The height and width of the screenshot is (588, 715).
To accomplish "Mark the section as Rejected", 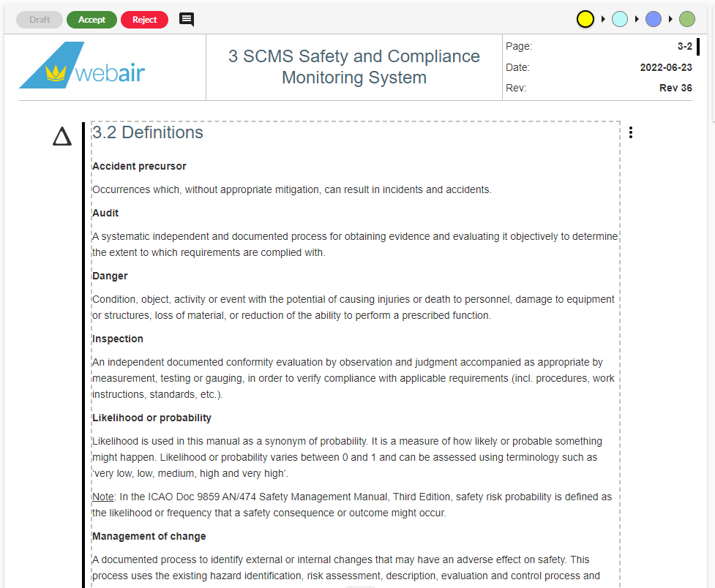I will click(x=144, y=20).
